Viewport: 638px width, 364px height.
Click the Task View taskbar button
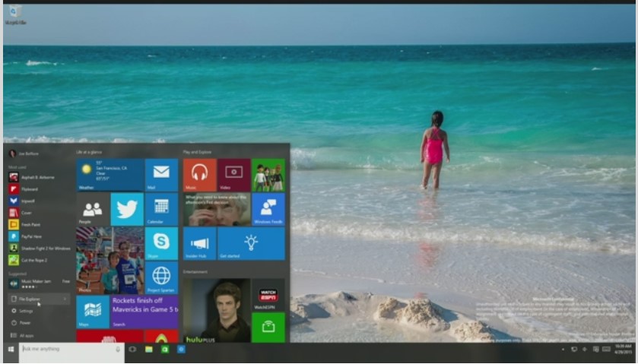coord(132,349)
